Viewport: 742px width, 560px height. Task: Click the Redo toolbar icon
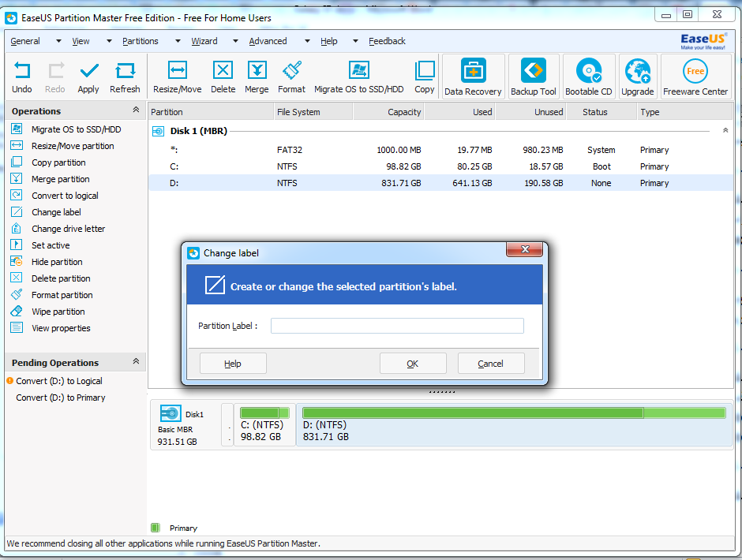(55, 77)
